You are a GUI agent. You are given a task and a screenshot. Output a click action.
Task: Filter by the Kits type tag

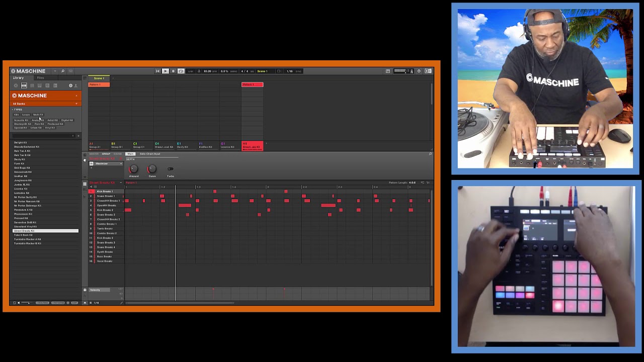pyautogui.click(x=17, y=115)
